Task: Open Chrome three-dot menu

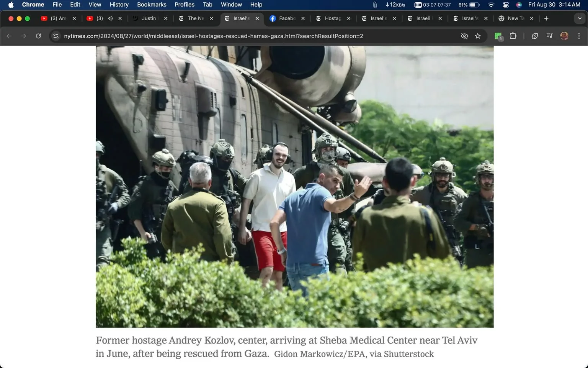Action: pyautogui.click(x=579, y=36)
